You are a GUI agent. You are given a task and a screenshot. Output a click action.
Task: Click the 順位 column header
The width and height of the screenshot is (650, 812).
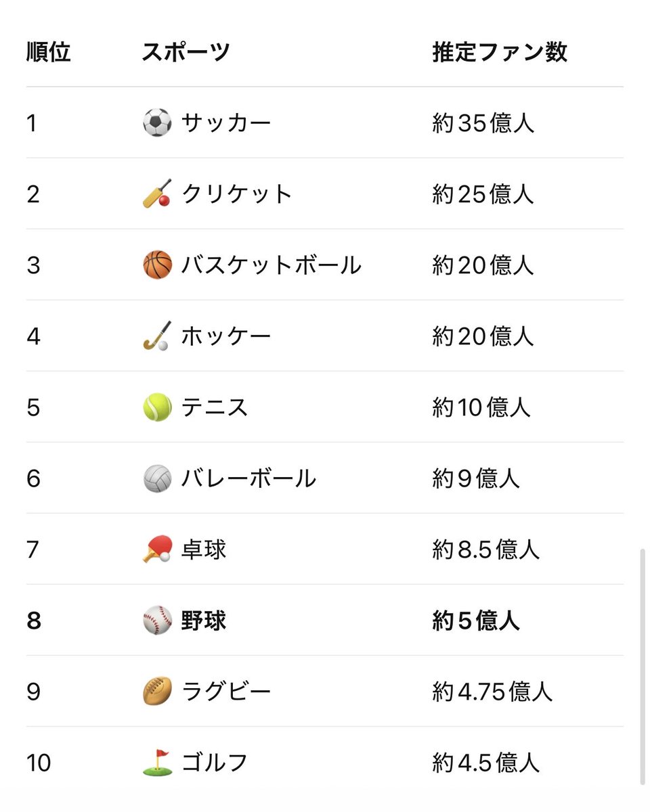click(x=49, y=52)
